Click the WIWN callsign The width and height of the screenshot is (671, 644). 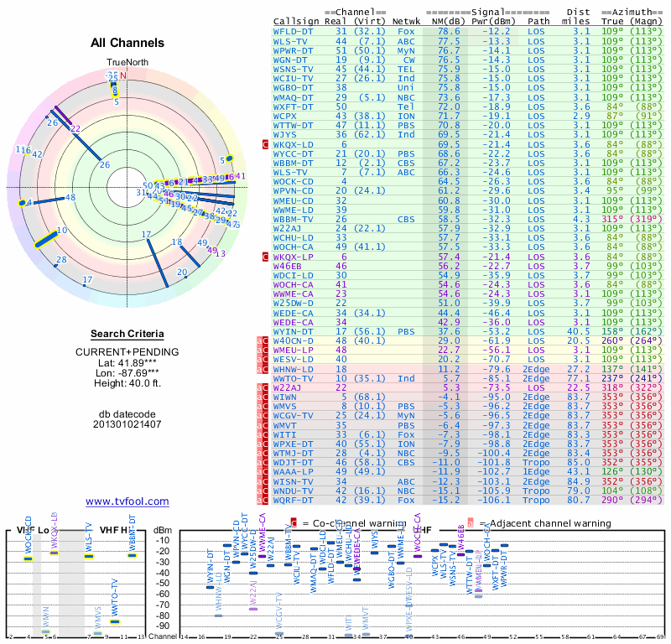[x=284, y=397]
